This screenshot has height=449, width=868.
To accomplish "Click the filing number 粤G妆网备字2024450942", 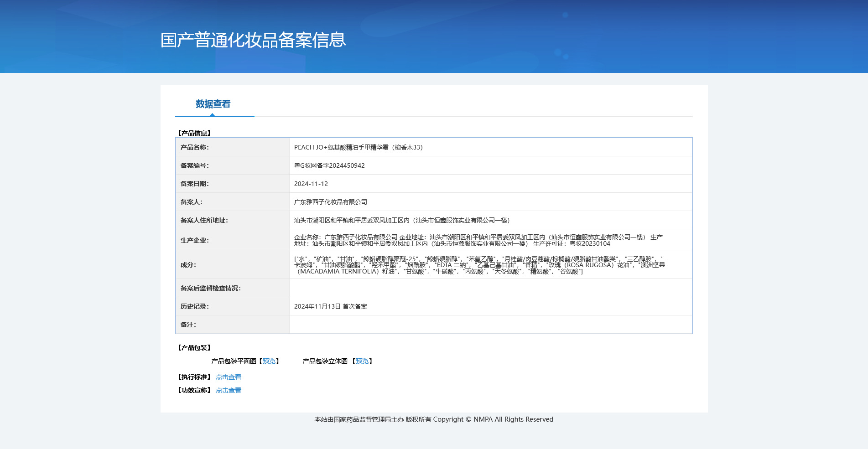I will tap(329, 165).
